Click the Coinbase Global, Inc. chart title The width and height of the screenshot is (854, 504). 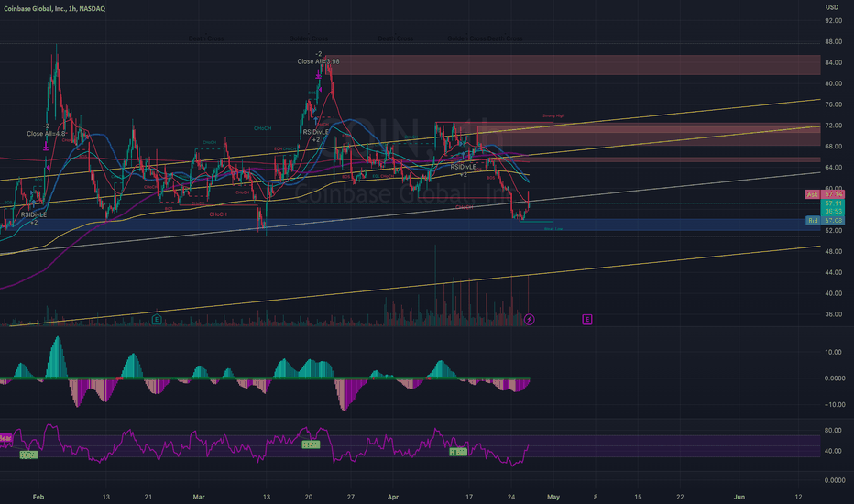pos(54,9)
